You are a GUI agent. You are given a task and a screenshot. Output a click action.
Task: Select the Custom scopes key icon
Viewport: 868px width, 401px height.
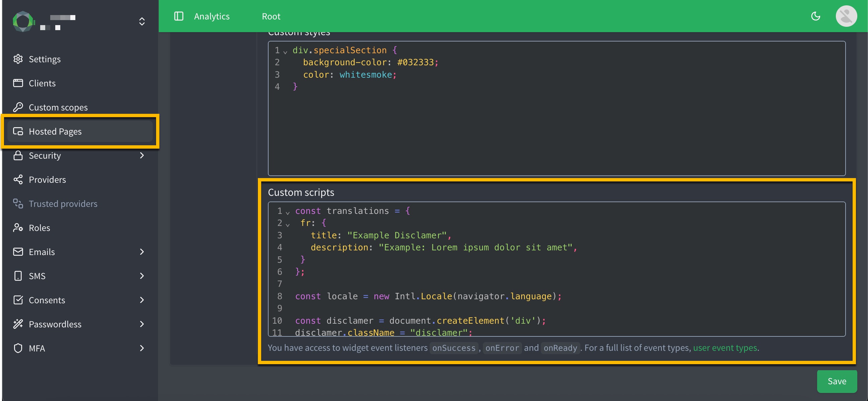click(18, 107)
